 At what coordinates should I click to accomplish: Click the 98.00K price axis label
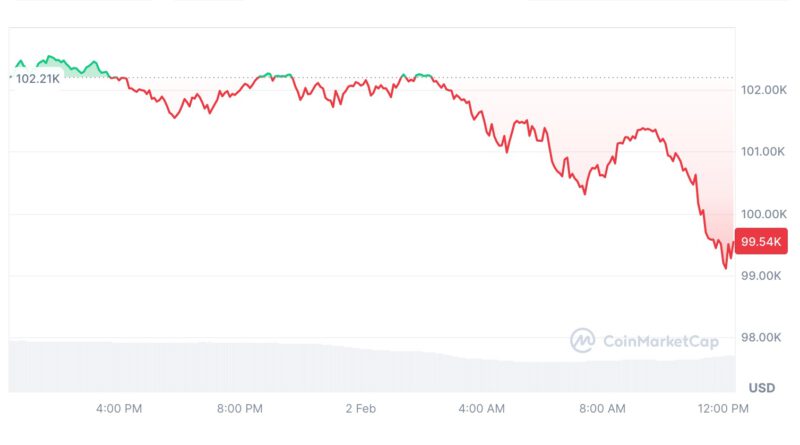click(764, 338)
